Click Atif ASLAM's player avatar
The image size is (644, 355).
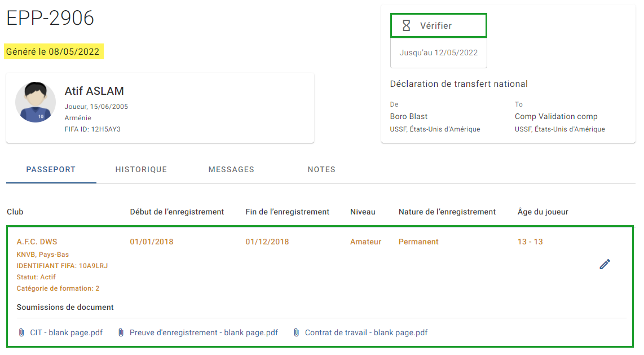tap(36, 102)
